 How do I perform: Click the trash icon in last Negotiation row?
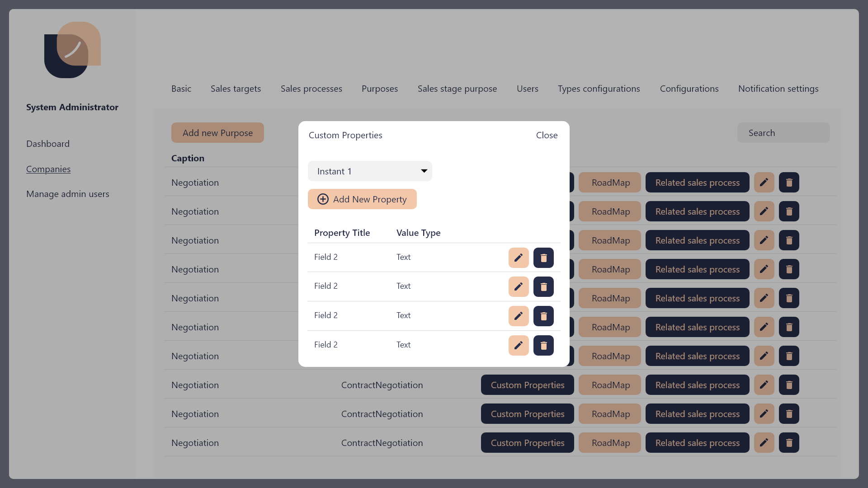coord(789,443)
